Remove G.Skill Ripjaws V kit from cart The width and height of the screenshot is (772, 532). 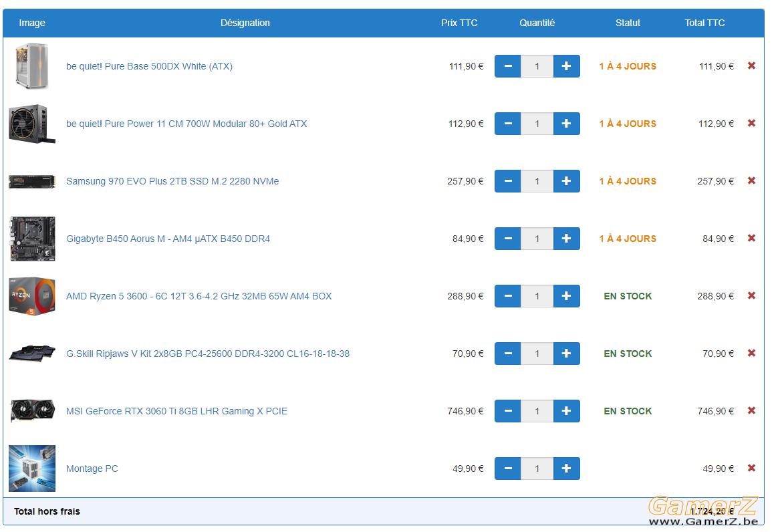pos(751,353)
